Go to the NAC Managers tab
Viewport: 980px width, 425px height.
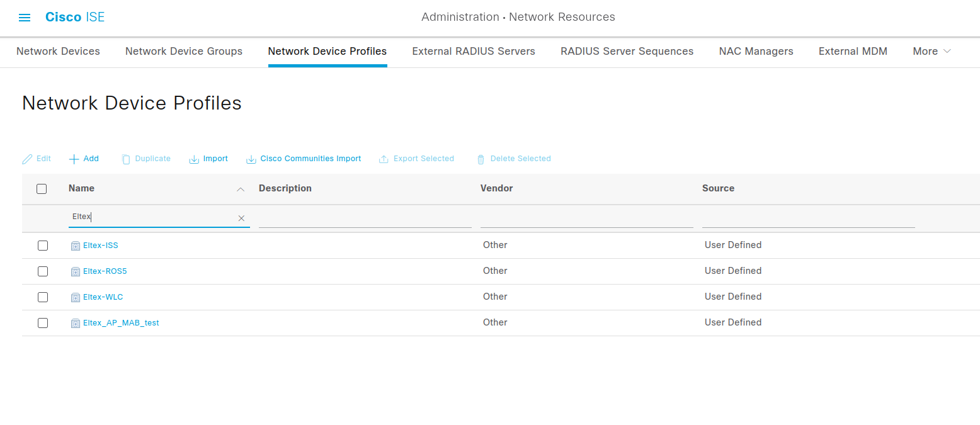pos(756,52)
